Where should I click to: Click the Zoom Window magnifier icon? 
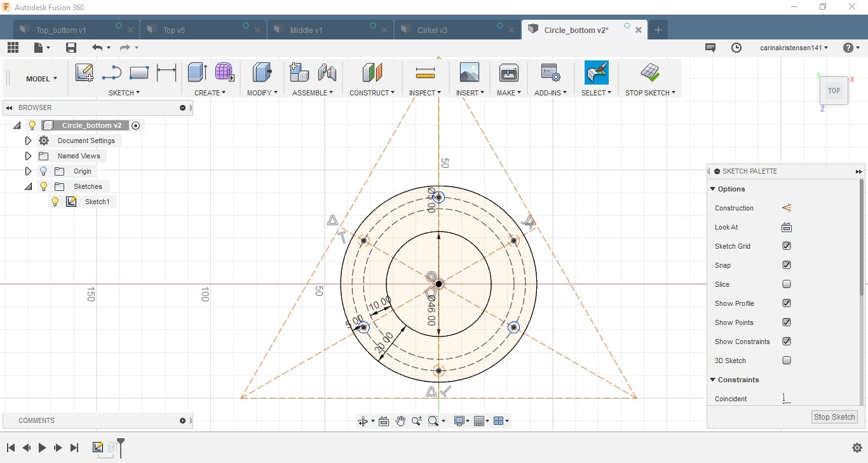[433, 421]
